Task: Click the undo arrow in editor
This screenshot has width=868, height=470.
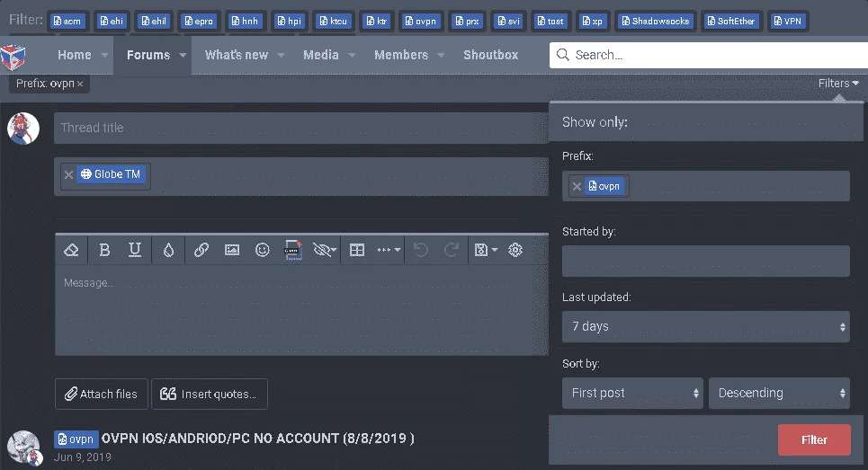Action: [x=421, y=250]
